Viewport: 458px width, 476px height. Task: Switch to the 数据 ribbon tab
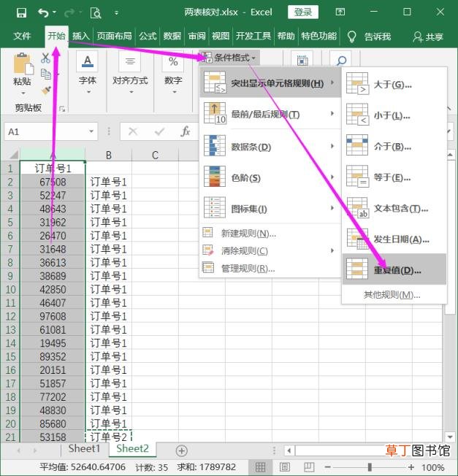coord(172,37)
